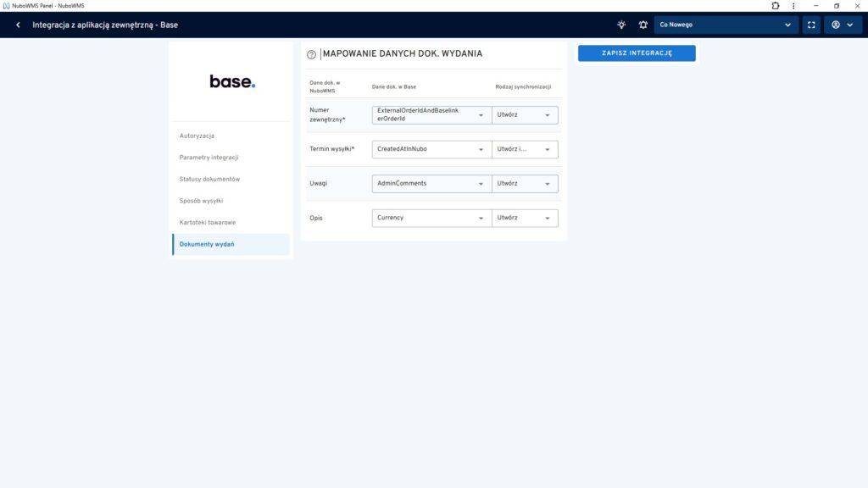Image resolution: width=868 pixels, height=488 pixels.
Task: Open the Currency mapping dropdown
Action: 431,218
